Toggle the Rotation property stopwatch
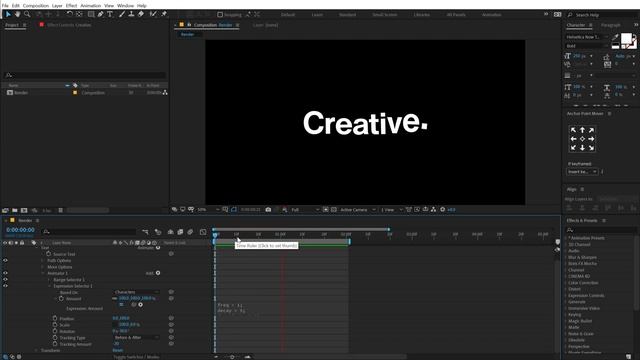 pos(55,331)
